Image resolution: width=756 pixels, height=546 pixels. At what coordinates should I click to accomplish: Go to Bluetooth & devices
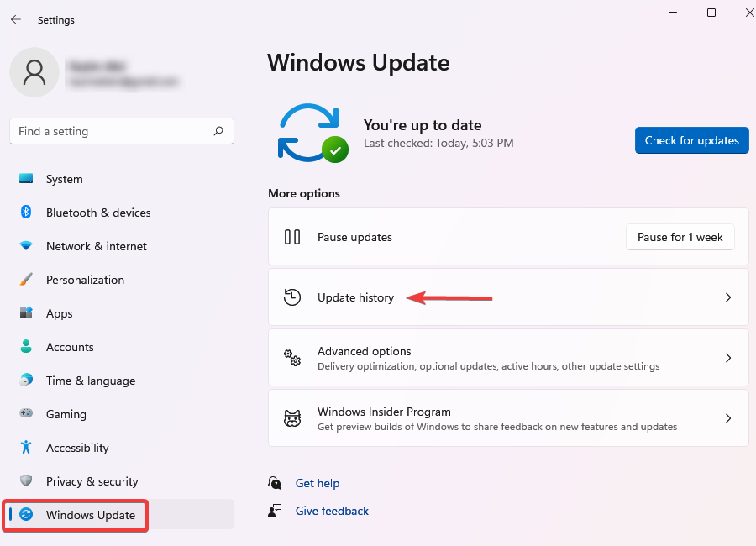coord(122,213)
